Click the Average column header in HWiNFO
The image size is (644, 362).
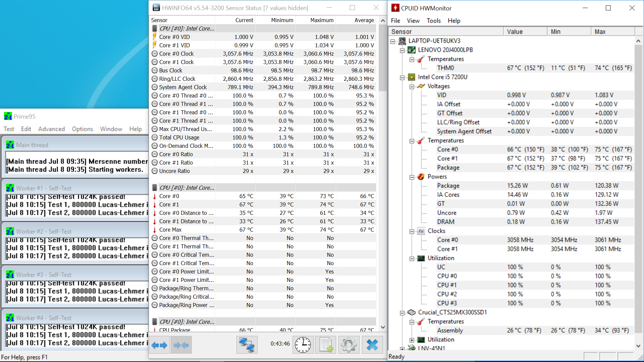pyautogui.click(x=356, y=20)
